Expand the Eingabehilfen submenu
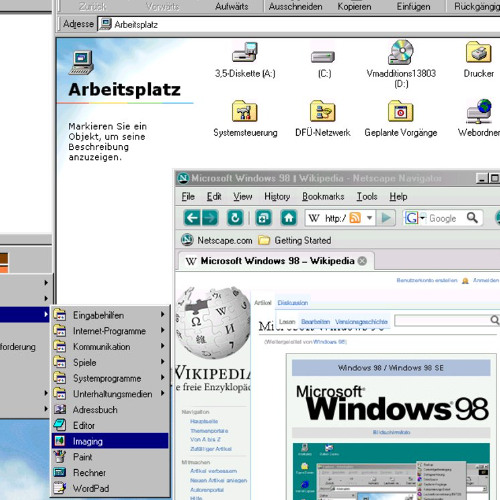 click(110, 315)
